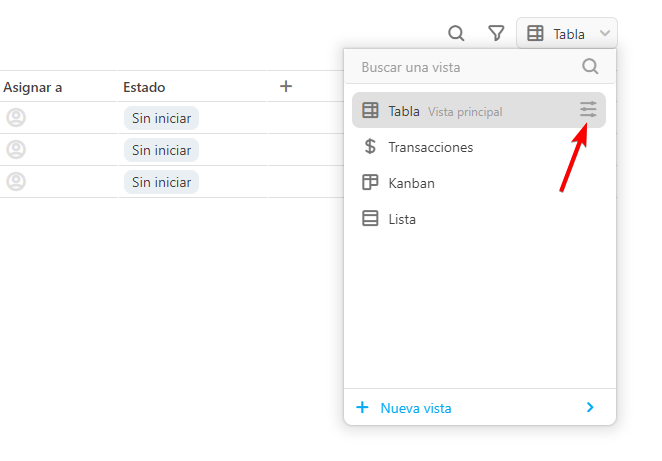Click the search magnifier icon in toolbar
This screenshot has height=461, width=662.
point(456,33)
